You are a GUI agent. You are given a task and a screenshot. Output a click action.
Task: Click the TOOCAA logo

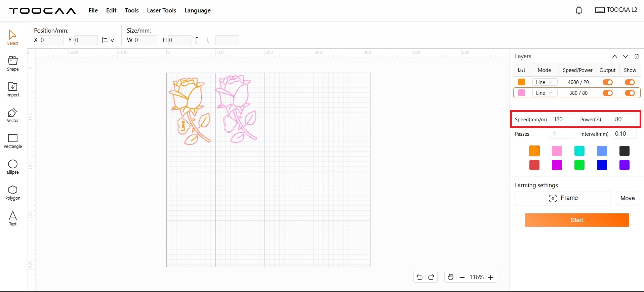tap(42, 11)
